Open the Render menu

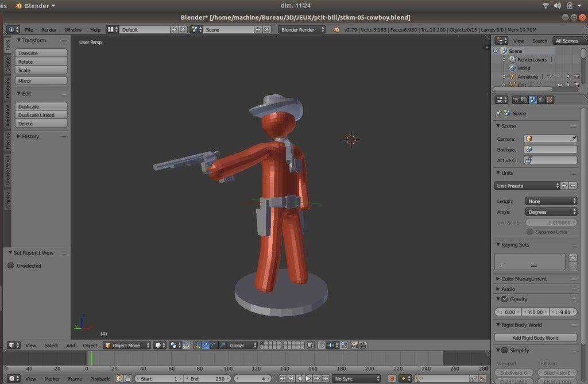click(49, 30)
